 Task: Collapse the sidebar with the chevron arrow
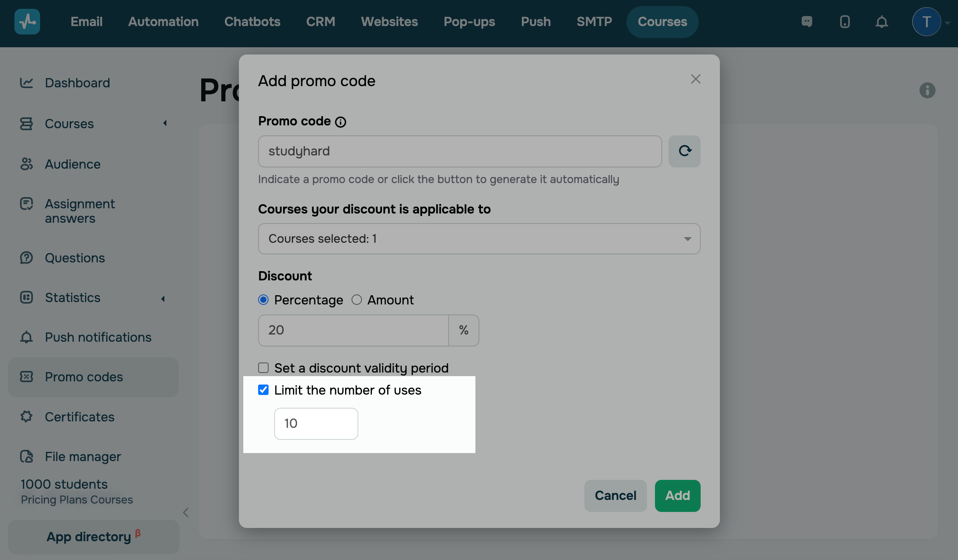point(186,512)
